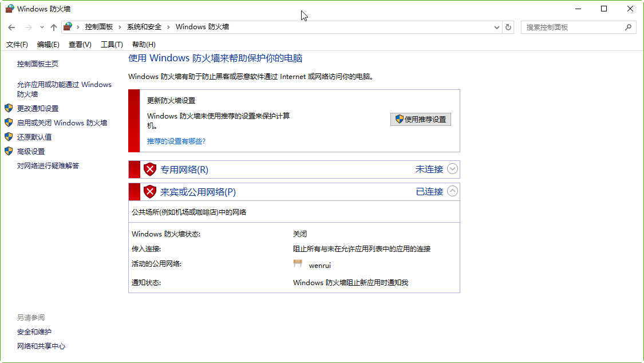Click 已连接 status text
Screen dimensions: 644x363
click(429, 191)
